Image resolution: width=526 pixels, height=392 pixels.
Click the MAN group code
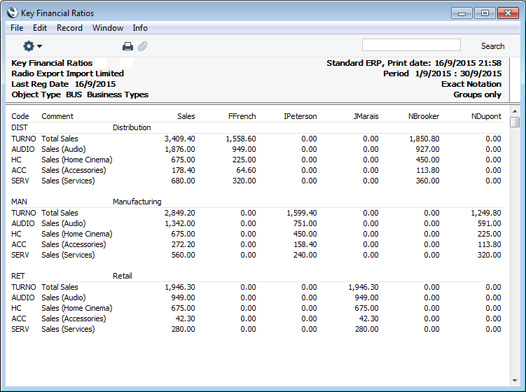(19, 202)
